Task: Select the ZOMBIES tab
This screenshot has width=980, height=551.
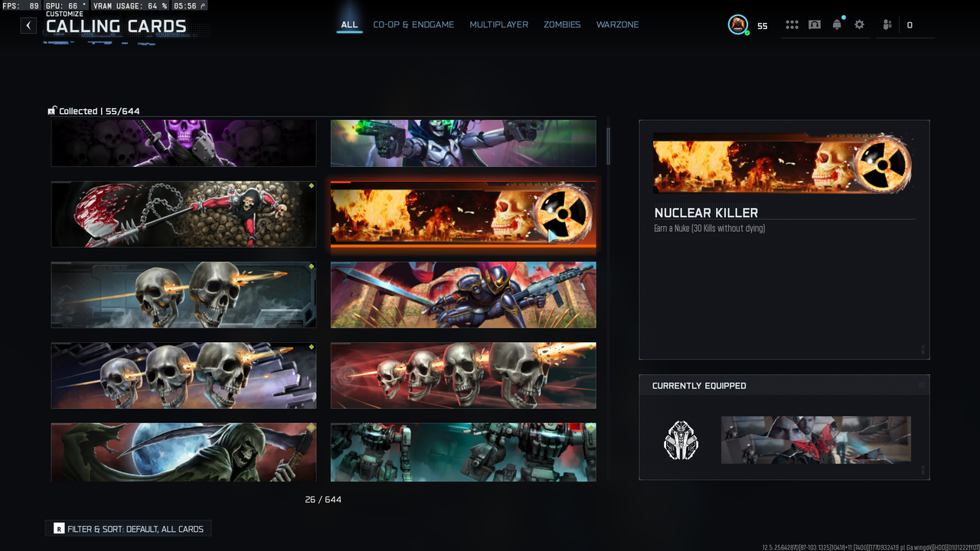Action: [x=562, y=24]
